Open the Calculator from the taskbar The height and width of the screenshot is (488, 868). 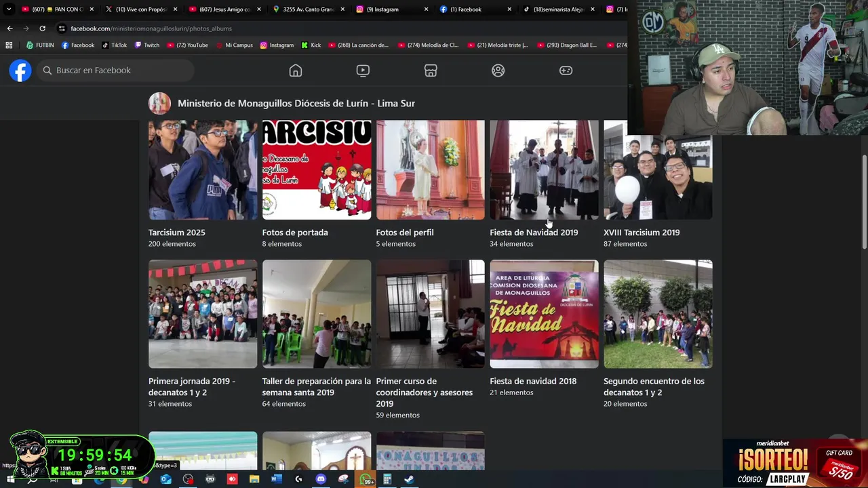coord(387,479)
